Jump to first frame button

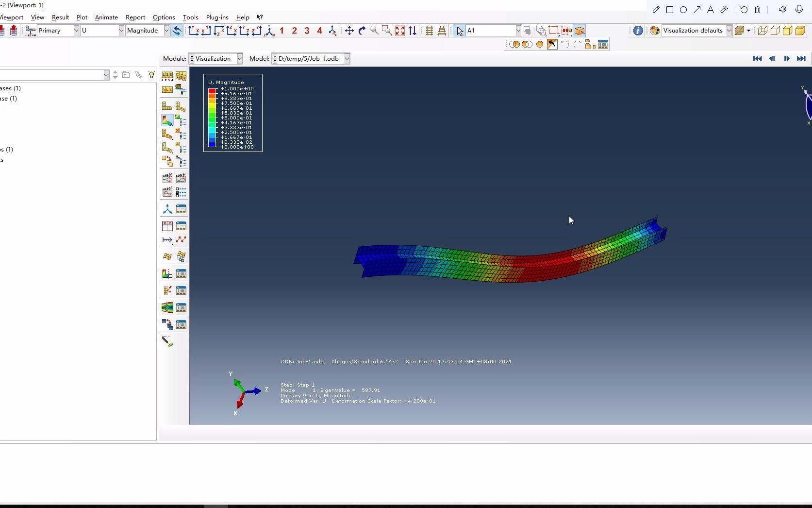(x=757, y=59)
